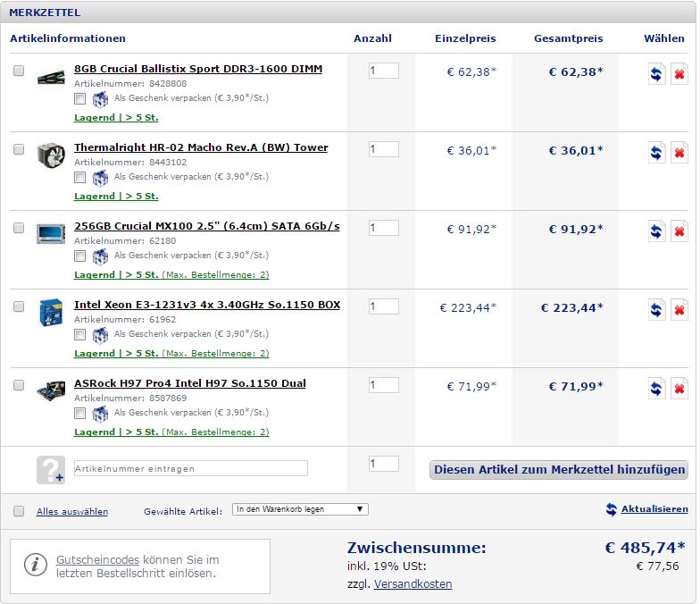This screenshot has height=604, width=700.
Task: Refresh the 8GB Crucial Ballistix row
Action: [656, 73]
